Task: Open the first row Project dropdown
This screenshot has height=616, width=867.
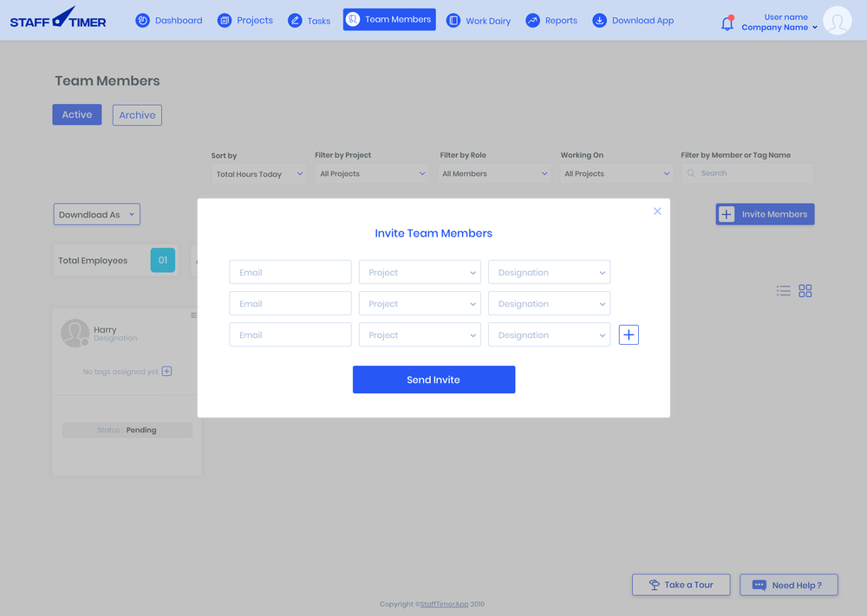Action: pos(420,272)
